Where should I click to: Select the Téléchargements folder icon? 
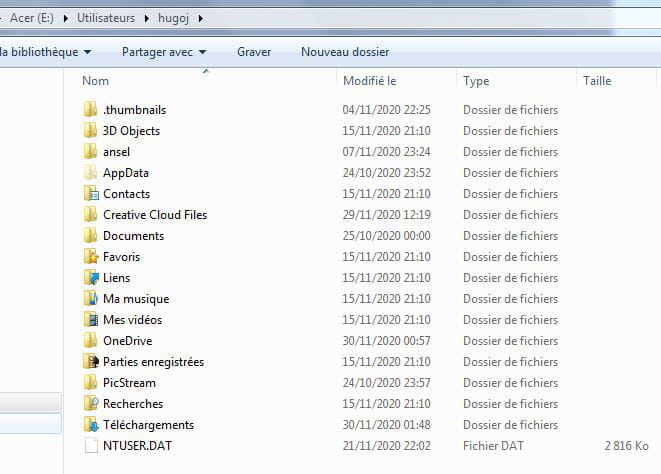(91, 425)
